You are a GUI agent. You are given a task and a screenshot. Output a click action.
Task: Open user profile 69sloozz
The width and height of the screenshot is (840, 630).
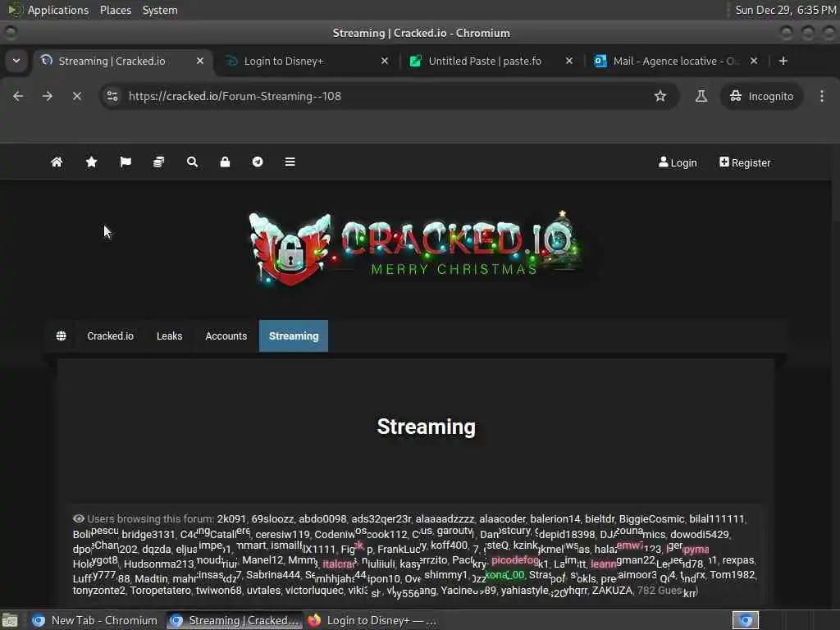[x=272, y=519]
